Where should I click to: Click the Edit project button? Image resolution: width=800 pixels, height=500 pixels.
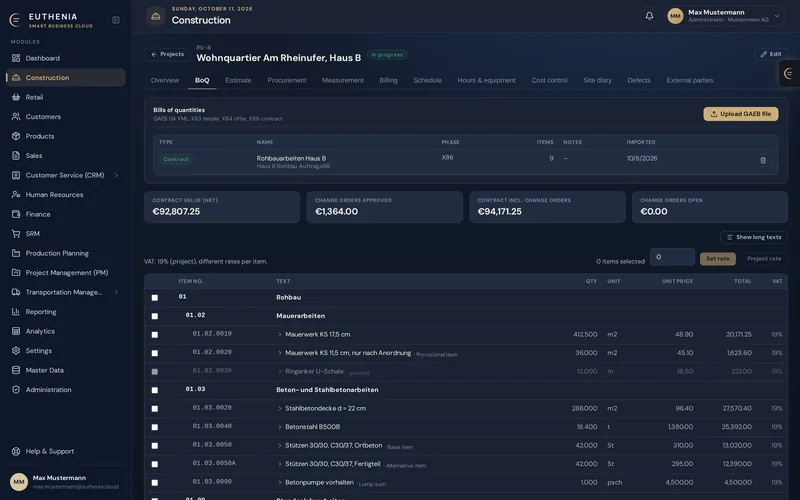[x=770, y=54]
